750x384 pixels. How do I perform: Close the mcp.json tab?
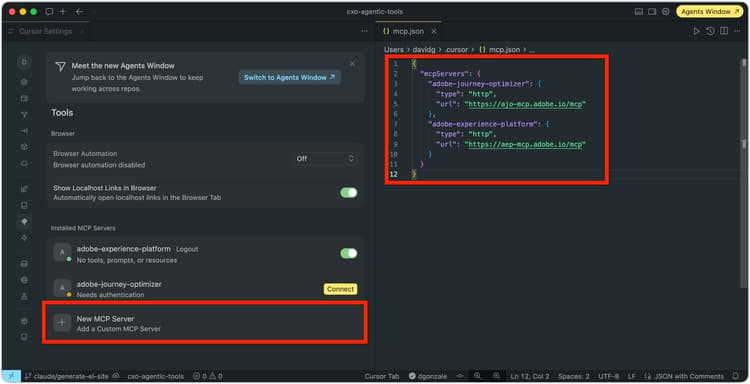[x=434, y=31]
